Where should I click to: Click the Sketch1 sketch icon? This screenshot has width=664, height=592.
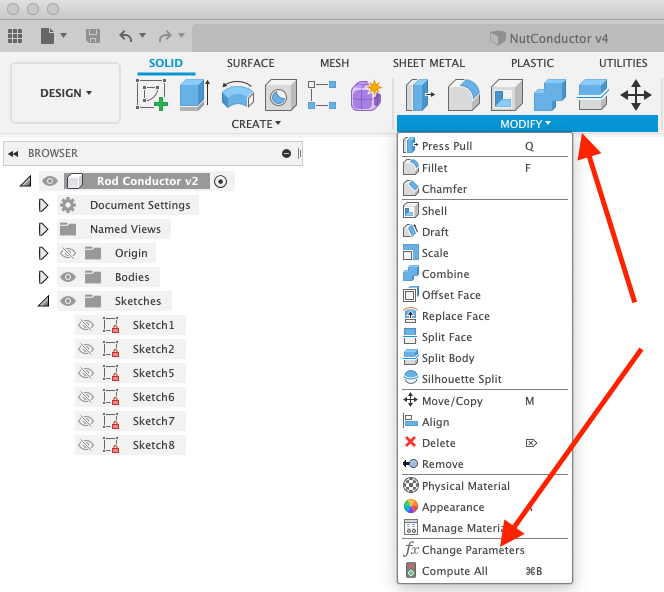[x=111, y=325]
